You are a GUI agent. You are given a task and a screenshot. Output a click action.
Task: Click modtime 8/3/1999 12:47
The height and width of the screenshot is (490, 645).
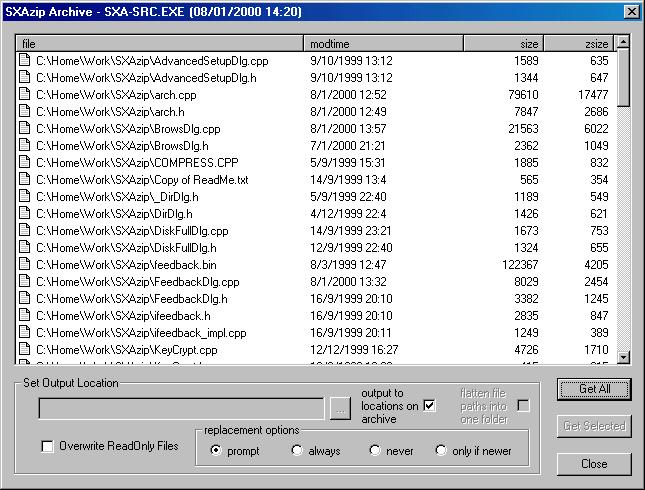pyautogui.click(x=348, y=265)
